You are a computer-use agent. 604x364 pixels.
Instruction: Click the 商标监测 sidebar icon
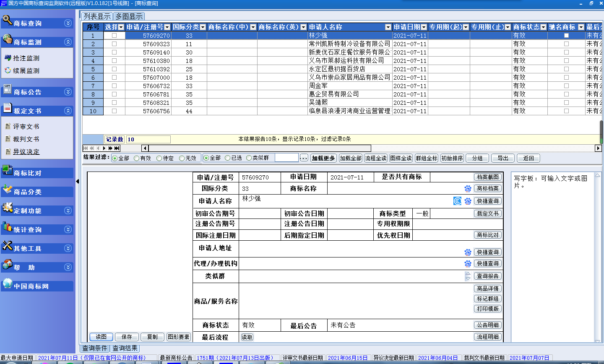point(7,39)
